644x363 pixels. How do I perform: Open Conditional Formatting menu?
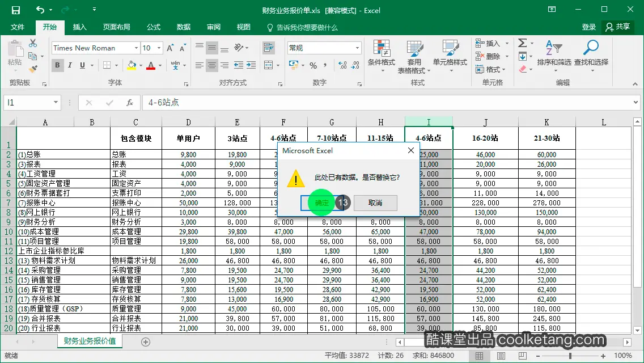(x=382, y=56)
